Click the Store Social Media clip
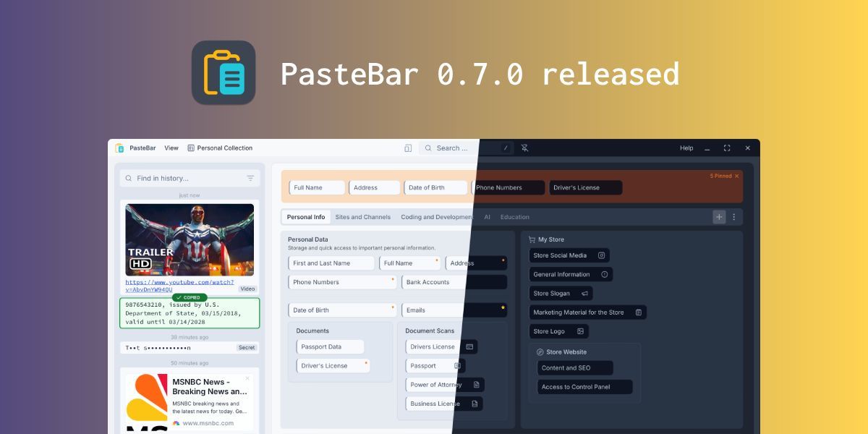The image size is (868, 434). click(569, 255)
